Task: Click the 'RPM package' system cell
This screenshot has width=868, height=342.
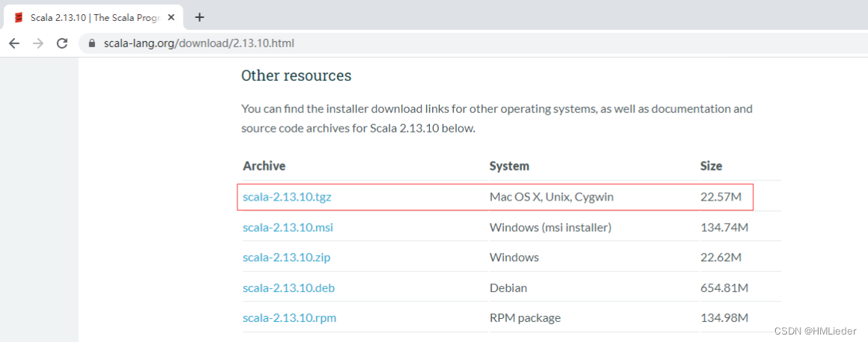Action: [525, 318]
